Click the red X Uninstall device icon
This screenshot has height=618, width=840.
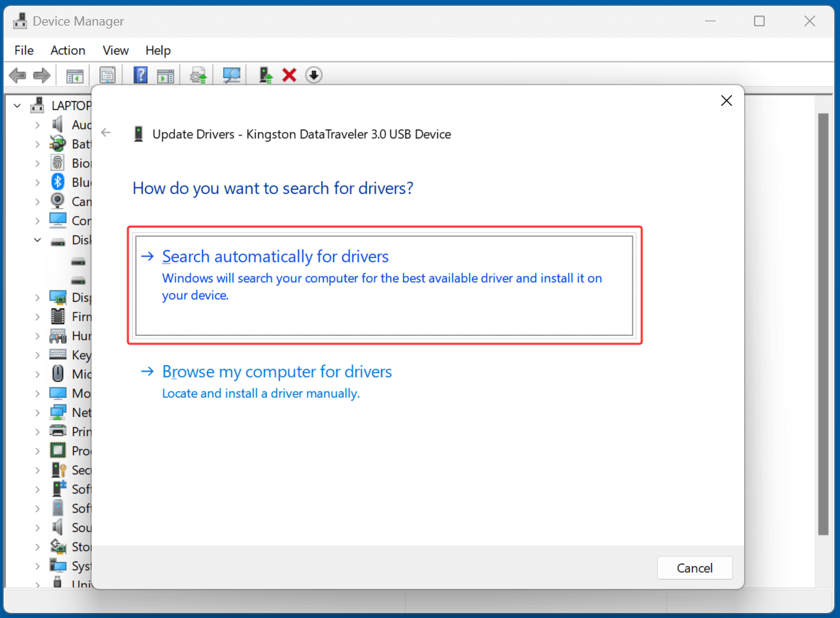[x=289, y=75]
